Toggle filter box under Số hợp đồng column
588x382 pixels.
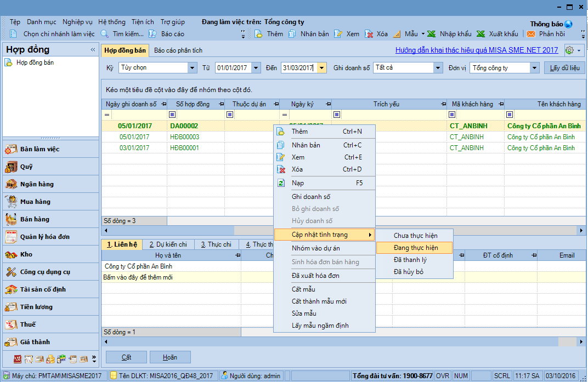pyautogui.click(x=172, y=115)
